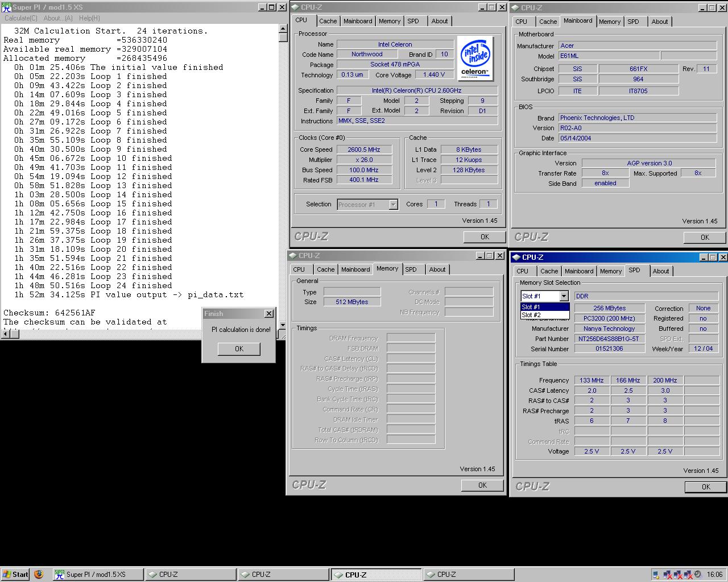Click the BIOS Date field 05/14/2004

(637, 138)
